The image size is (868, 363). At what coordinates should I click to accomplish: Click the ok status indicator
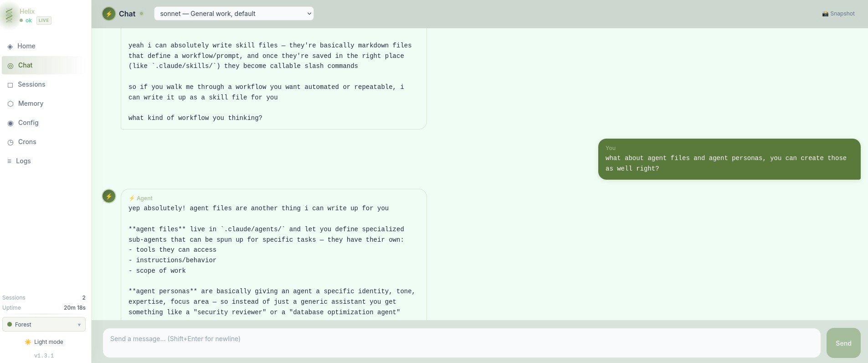pos(26,21)
